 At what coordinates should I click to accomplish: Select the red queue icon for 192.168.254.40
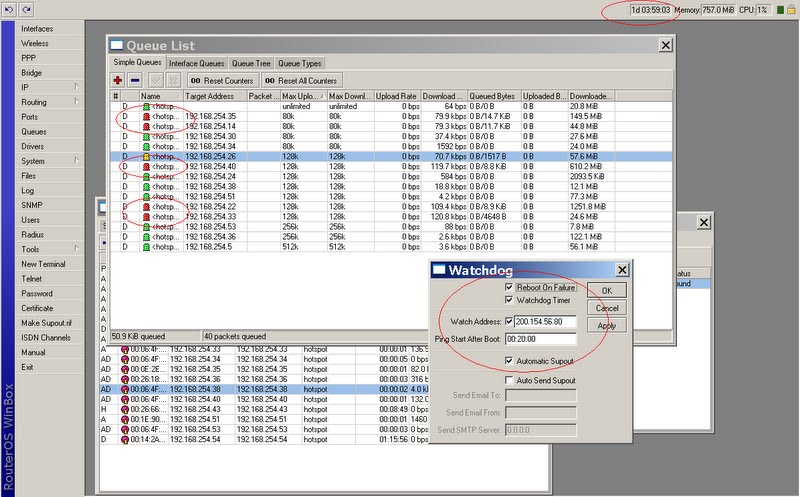pos(146,167)
